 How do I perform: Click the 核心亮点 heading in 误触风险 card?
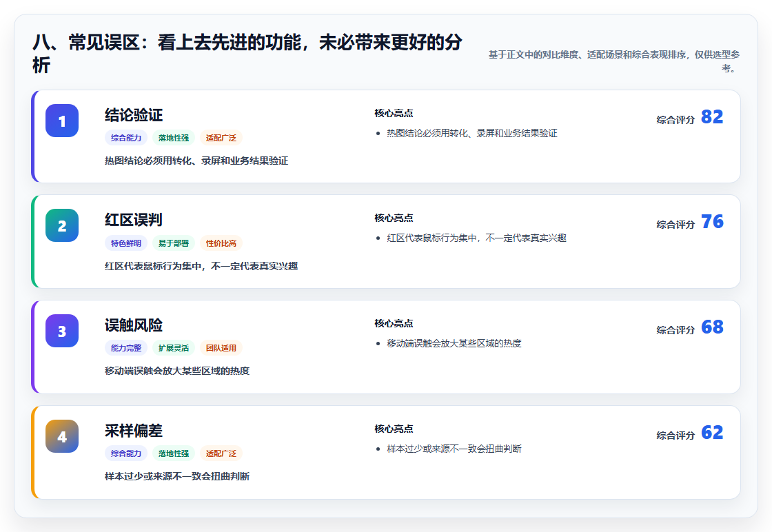(394, 323)
